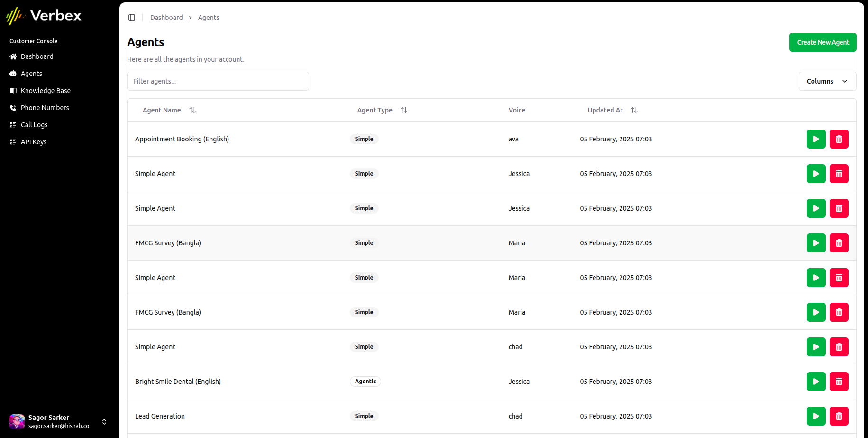Click play for Bright Smile Dental agent
The image size is (868, 438).
click(816, 382)
